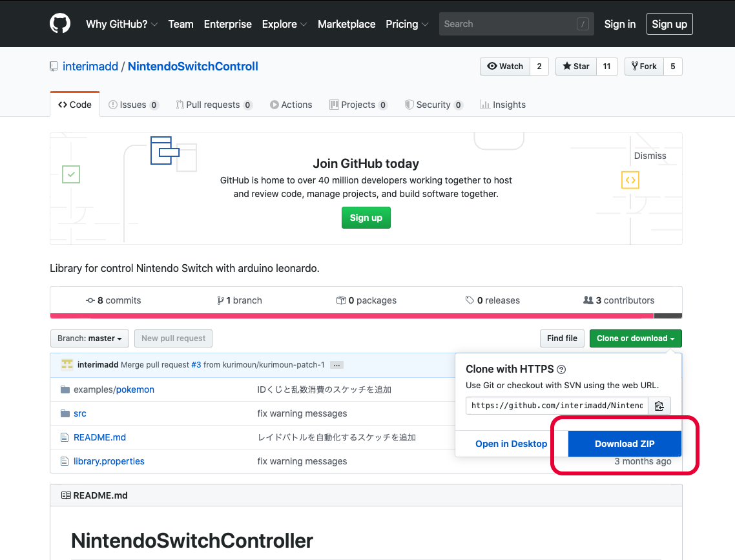Open the Team page in the header
Viewport: 735px width, 560px height.
click(181, 24)
